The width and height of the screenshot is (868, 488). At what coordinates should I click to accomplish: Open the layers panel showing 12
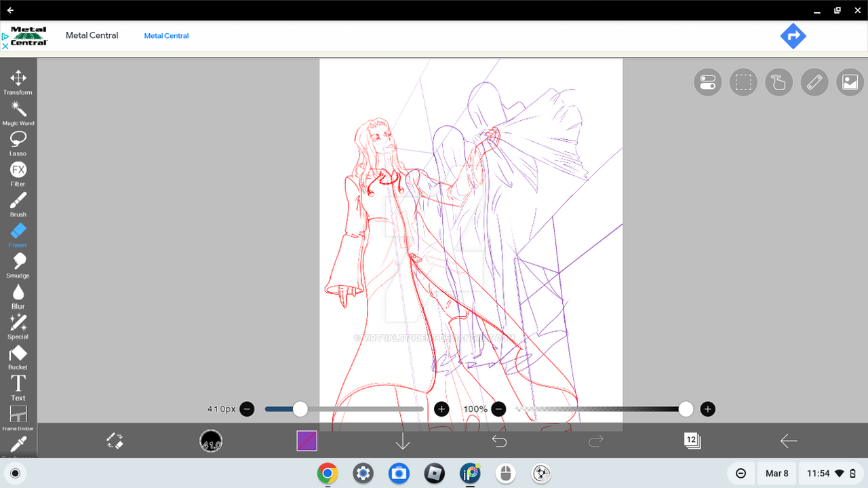692,441
